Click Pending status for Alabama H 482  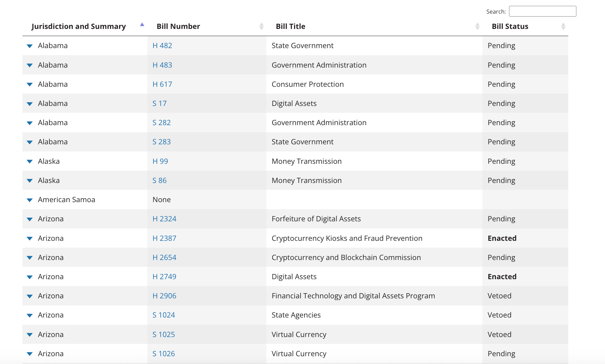tap(501, 45)
